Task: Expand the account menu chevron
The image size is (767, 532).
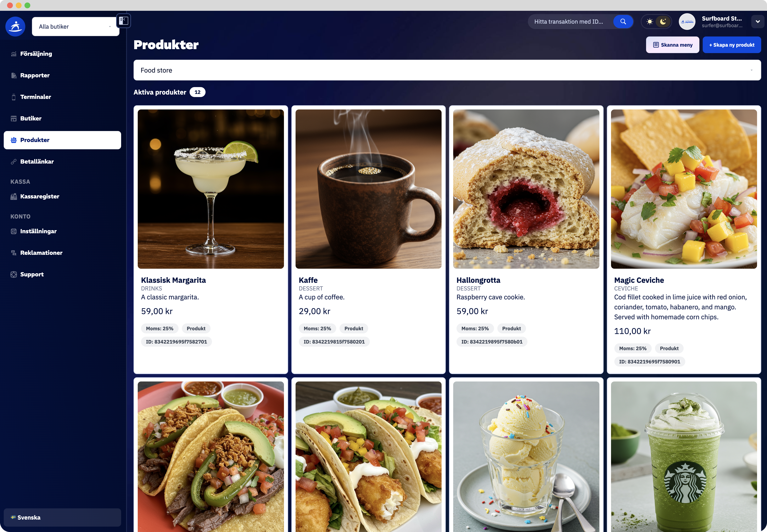Action: tap(758, 22)
